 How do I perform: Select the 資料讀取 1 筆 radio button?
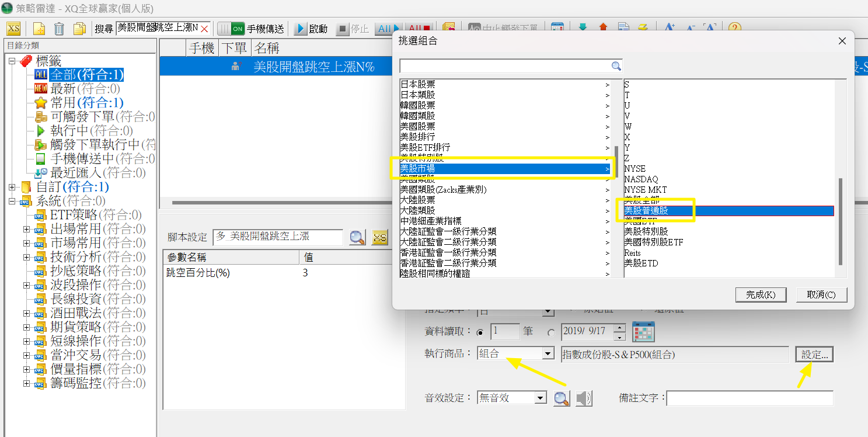point(480,332)
